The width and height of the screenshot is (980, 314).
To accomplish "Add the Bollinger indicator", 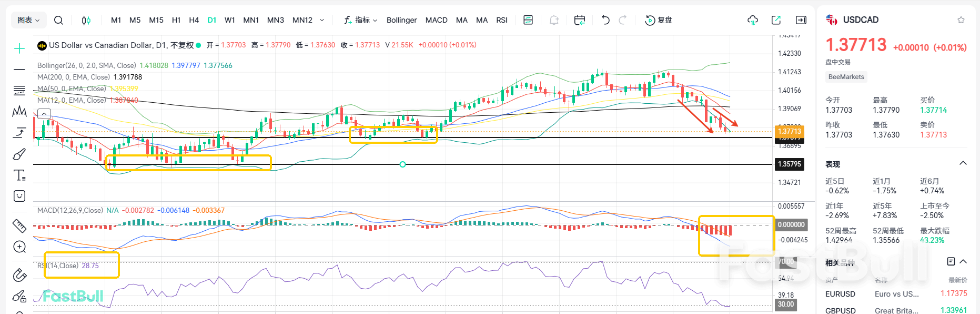I will tap(401, 20).
